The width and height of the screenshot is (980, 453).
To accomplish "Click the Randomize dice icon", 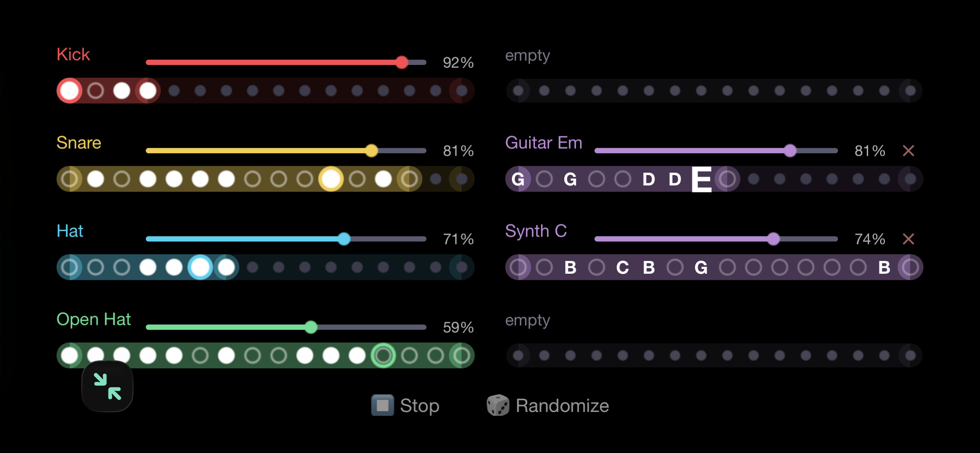I will (x=498, y=405).
